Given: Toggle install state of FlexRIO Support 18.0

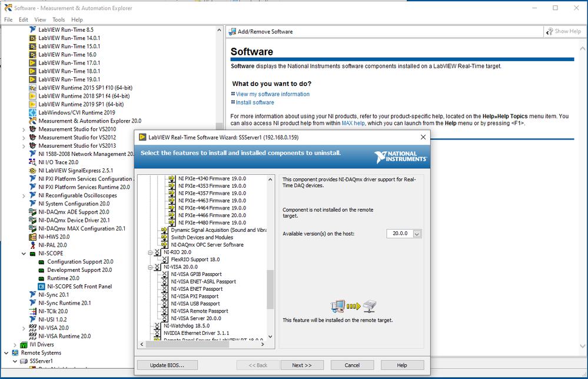Looking at the screenshot, I should pos(165,260).
